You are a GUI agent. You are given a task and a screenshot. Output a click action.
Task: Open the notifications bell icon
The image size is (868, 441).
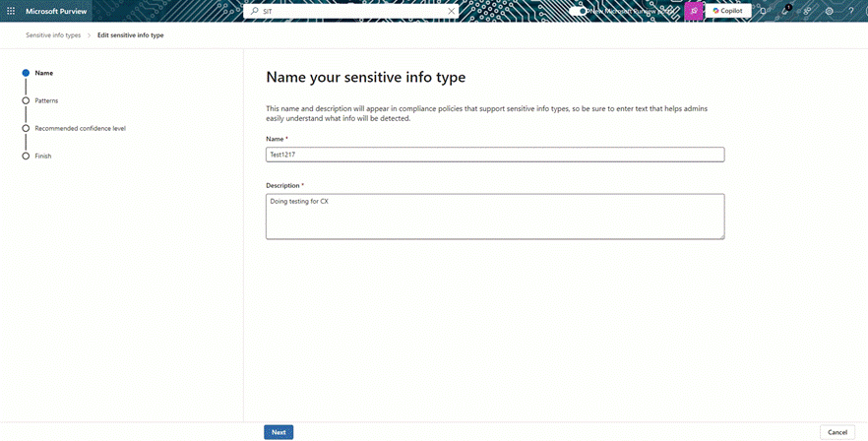[x=763, y=11]
